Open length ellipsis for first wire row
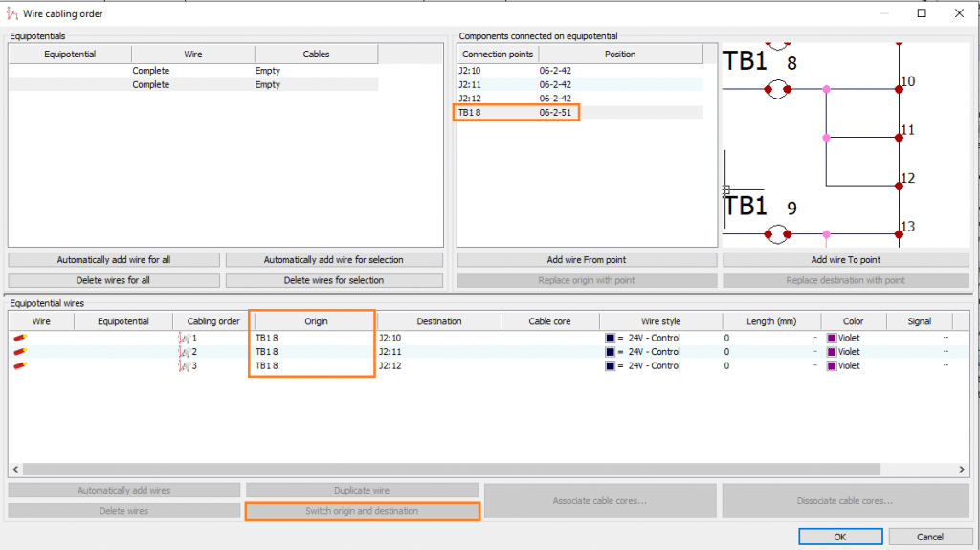The height and width of the screenshot is (550, 980). (x=814, y=338)
